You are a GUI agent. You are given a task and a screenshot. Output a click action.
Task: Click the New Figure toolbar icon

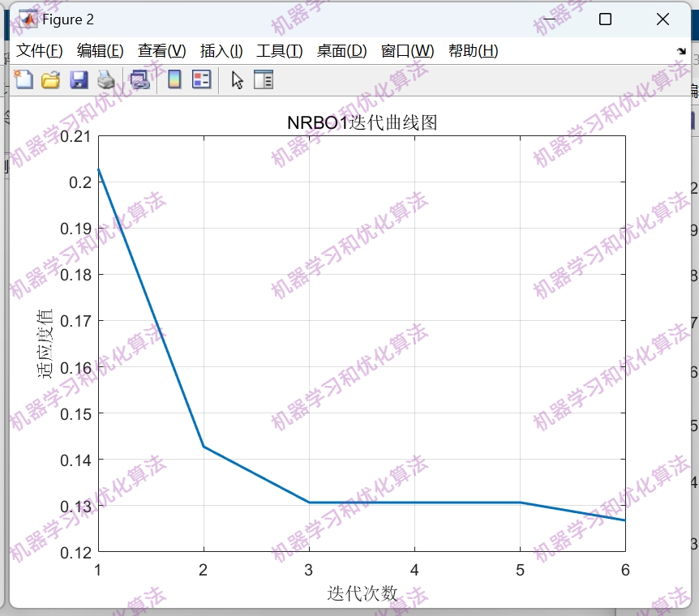coord(24,79)
